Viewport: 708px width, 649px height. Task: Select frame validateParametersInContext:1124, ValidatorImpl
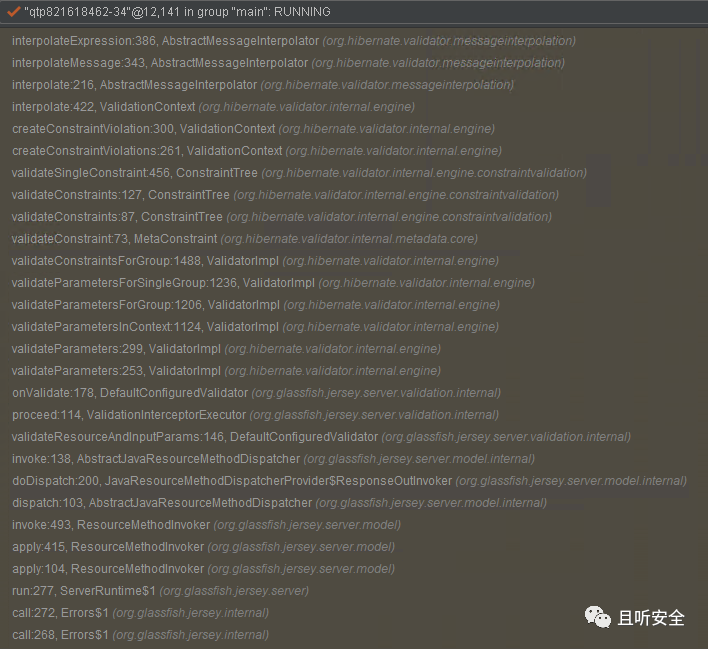tap(256, 327)
